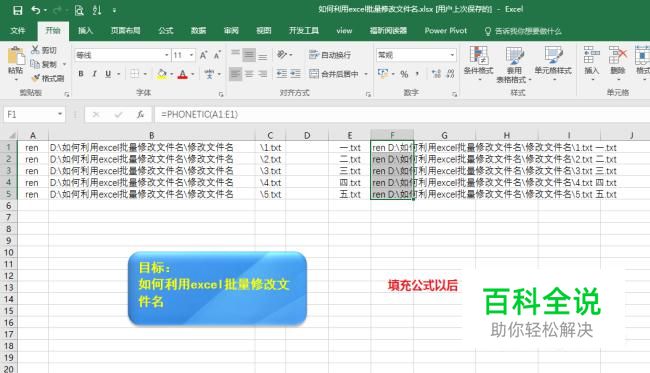Align text right

coord(262,74)
